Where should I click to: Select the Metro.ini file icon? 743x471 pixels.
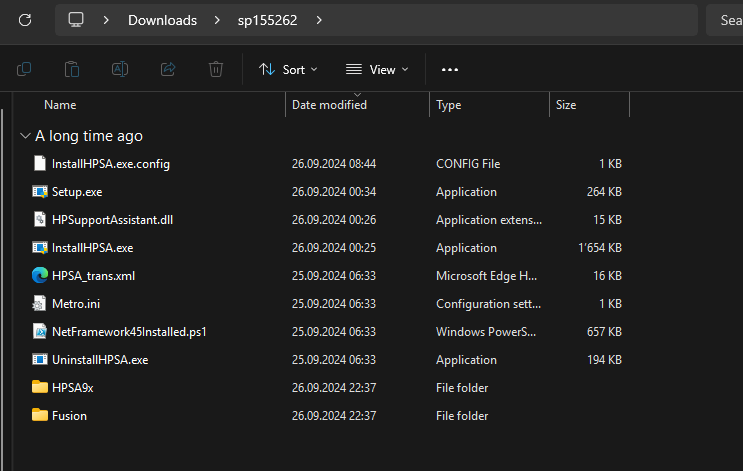[x=40, y=303]
